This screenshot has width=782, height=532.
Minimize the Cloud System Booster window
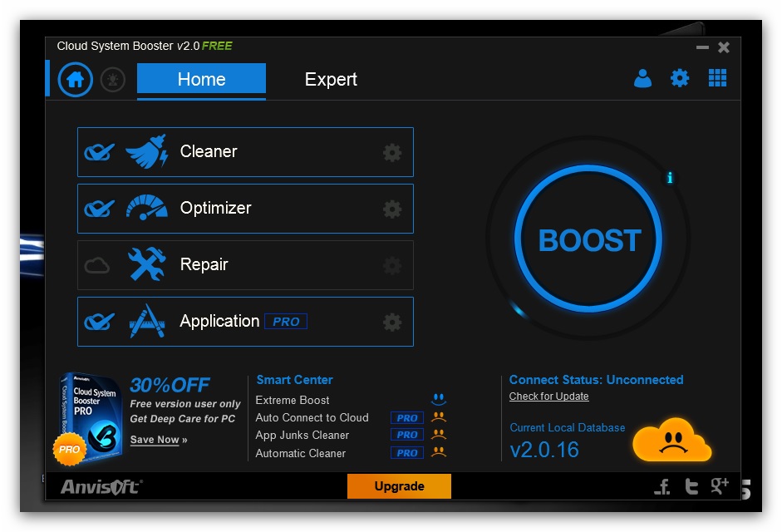pyautogui.click(x=702, y=47)
